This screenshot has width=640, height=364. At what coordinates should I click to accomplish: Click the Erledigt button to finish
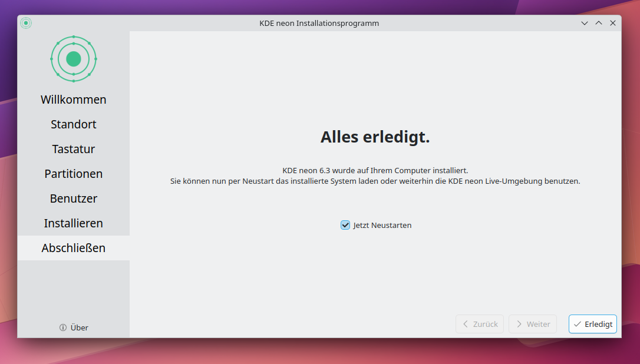(x=593, y=324)
